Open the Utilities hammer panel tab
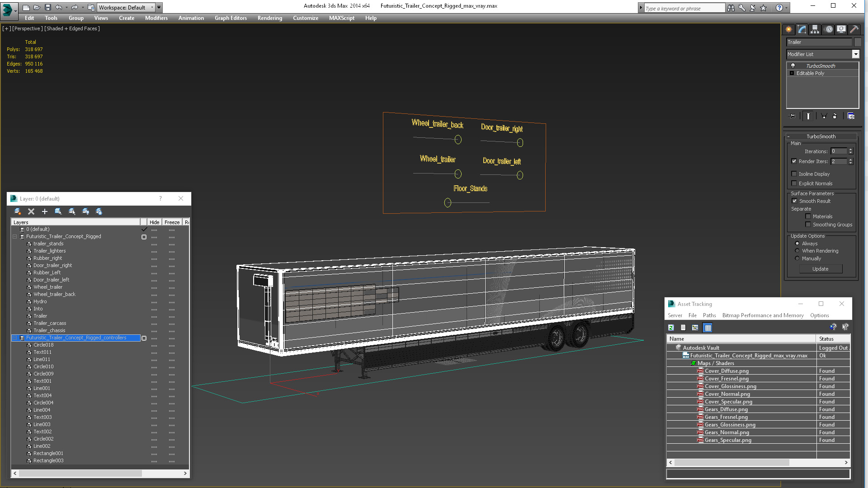 pos(854,29)
